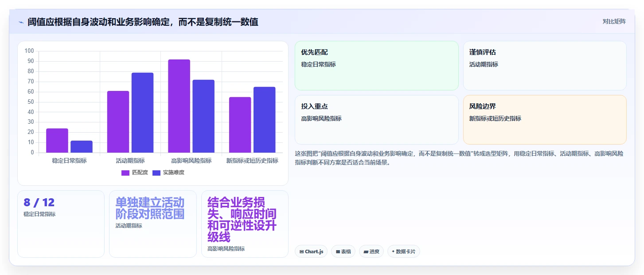Toggle the 匹配度 legend item
Viewport: 644px width, 275px height.
coord(135,173)
